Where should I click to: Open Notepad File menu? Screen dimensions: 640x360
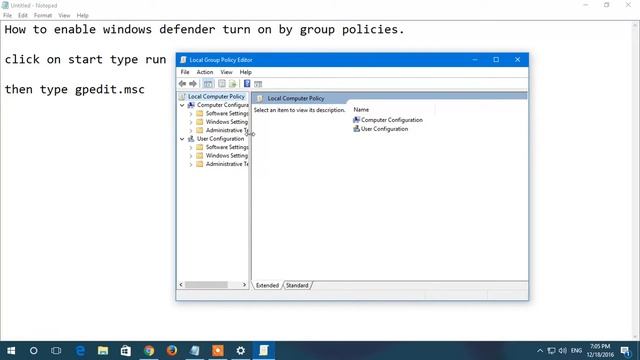[7, 15]
